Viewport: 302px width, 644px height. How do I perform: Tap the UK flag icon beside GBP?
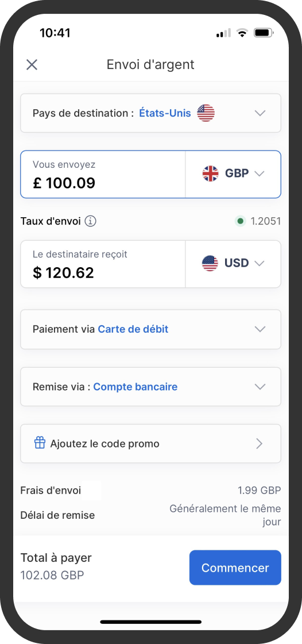pos(211,173)
